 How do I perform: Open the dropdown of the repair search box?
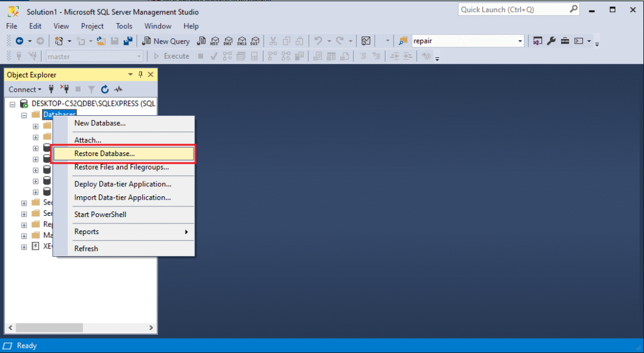[x=520, y=41]
